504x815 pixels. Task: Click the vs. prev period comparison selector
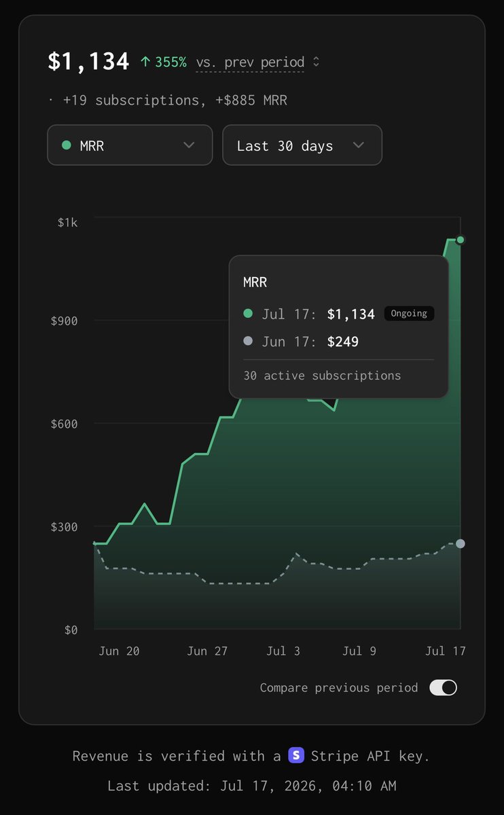click(257, 62)
